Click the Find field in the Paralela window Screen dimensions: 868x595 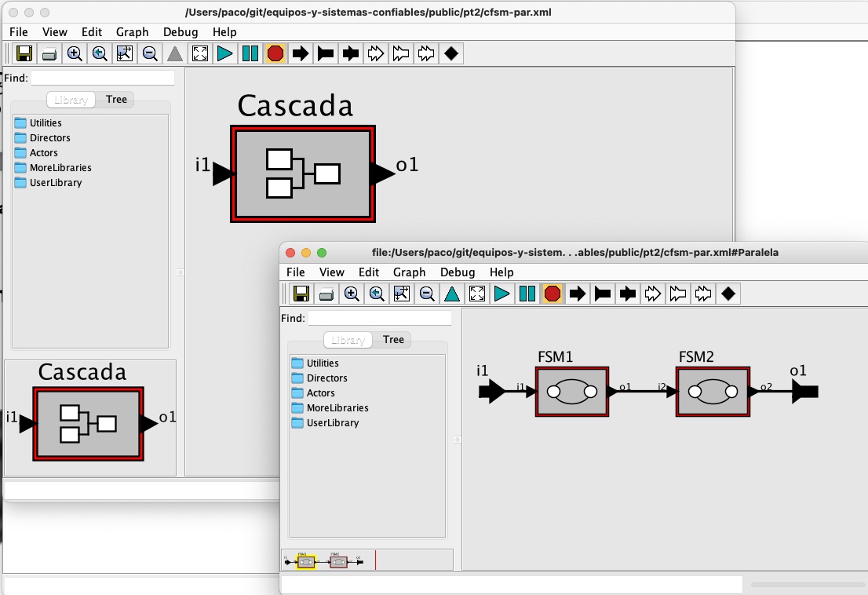pos(380,318)
